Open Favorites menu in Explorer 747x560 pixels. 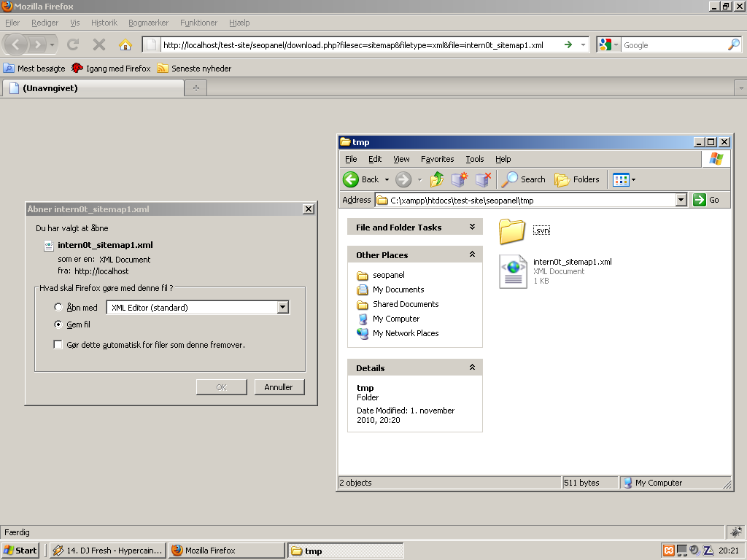[438, 159]
